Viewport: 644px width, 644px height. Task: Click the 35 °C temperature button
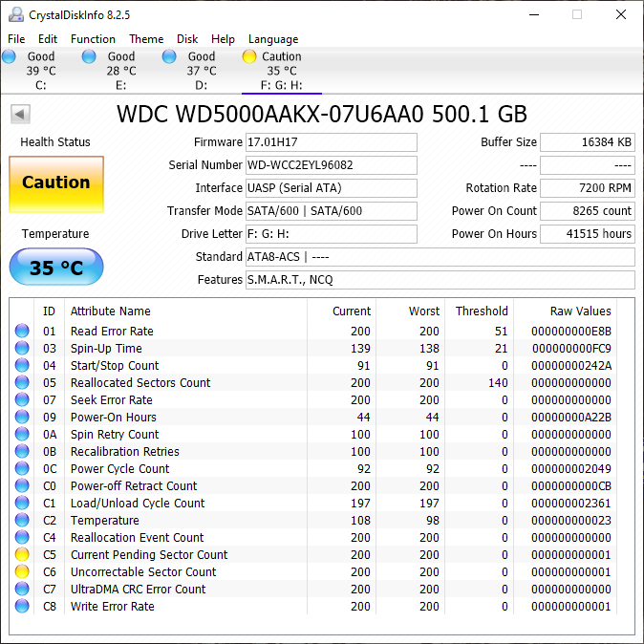[56, 267]
